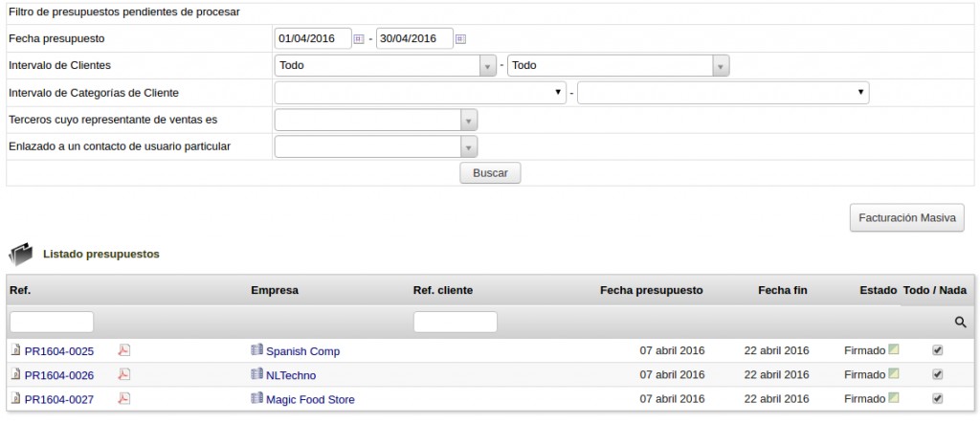This screenshot has height=425, width=980.
Task: Click the Firmado status icon for PR1604-0026
Action: click(x=893, y=374)
